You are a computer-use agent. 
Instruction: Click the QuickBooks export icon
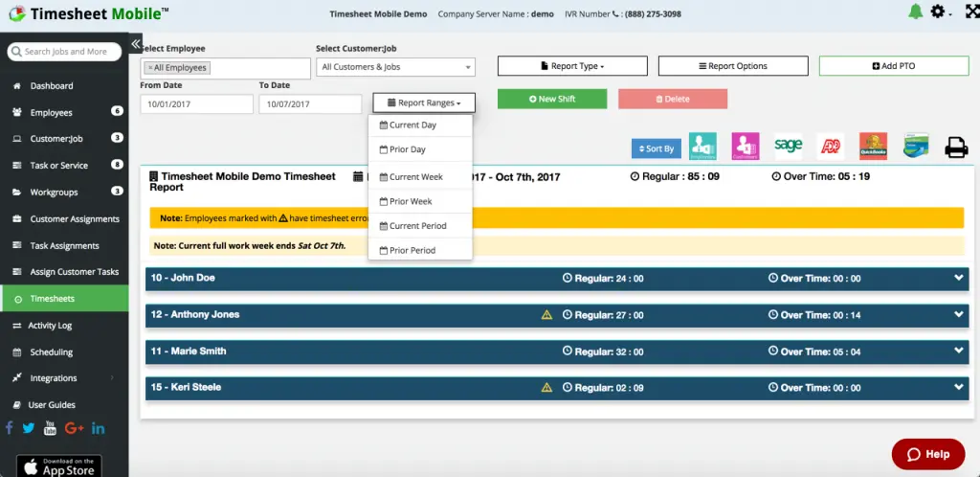coord(873,147)
